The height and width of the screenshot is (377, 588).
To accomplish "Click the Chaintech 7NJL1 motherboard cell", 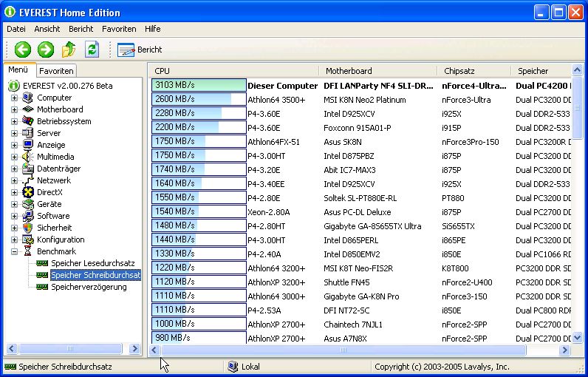I will [x=353, y=325].
